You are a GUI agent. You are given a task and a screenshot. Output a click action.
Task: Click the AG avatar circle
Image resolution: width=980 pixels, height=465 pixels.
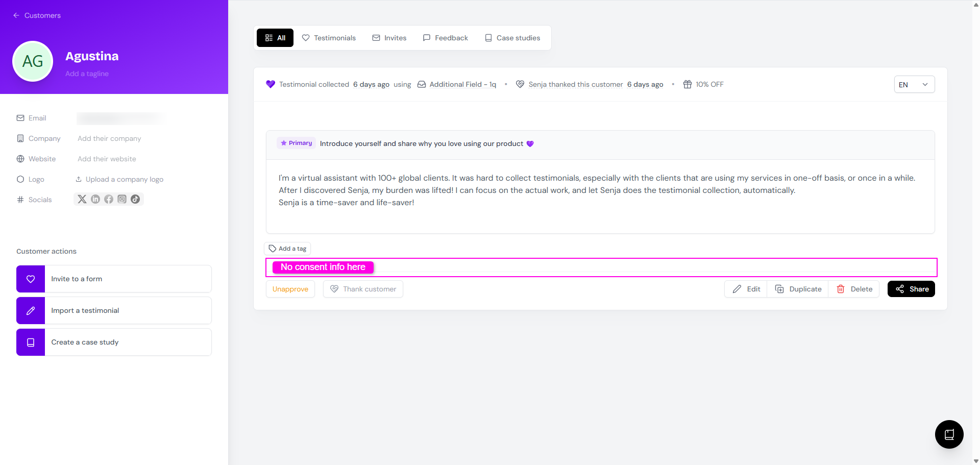[x=33, y=61]
